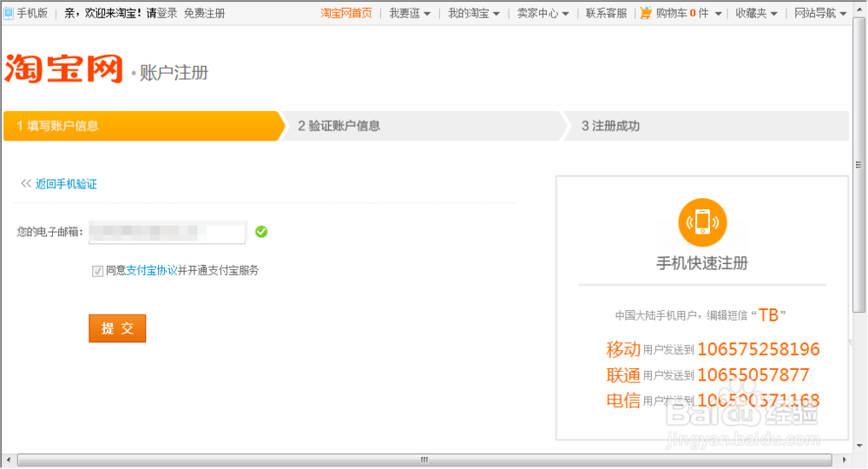Click the 淘宝网 logo
This screenshot has width=868, height=469.
click(x=63, y=69)
